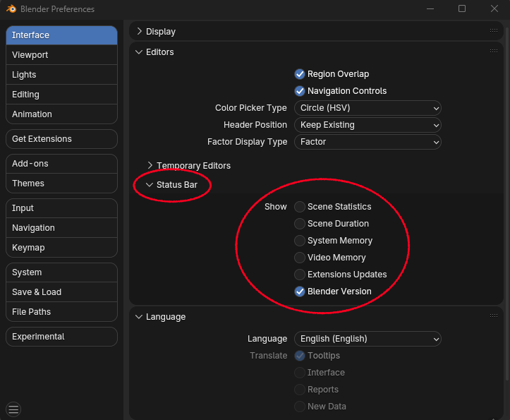
Task: Collapse the Status Bar subpanel
Action: 150,185
